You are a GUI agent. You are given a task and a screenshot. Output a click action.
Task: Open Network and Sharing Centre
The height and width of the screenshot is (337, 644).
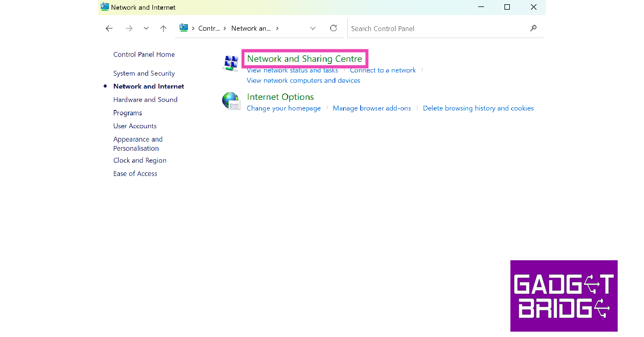[304, 58]
